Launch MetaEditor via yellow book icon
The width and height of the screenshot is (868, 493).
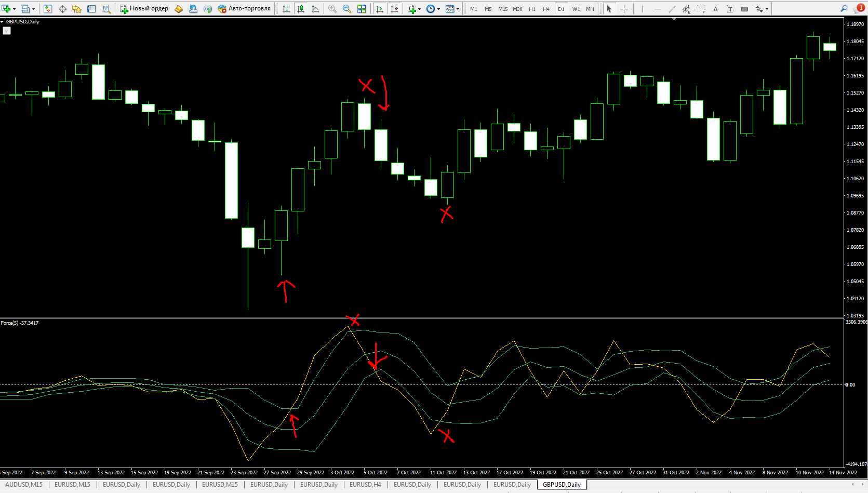click(179, 9)
